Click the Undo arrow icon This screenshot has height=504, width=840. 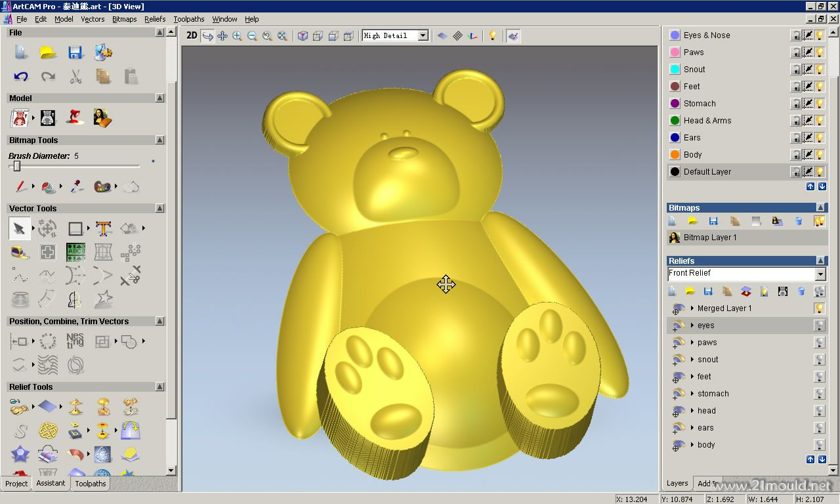point(21,76)
